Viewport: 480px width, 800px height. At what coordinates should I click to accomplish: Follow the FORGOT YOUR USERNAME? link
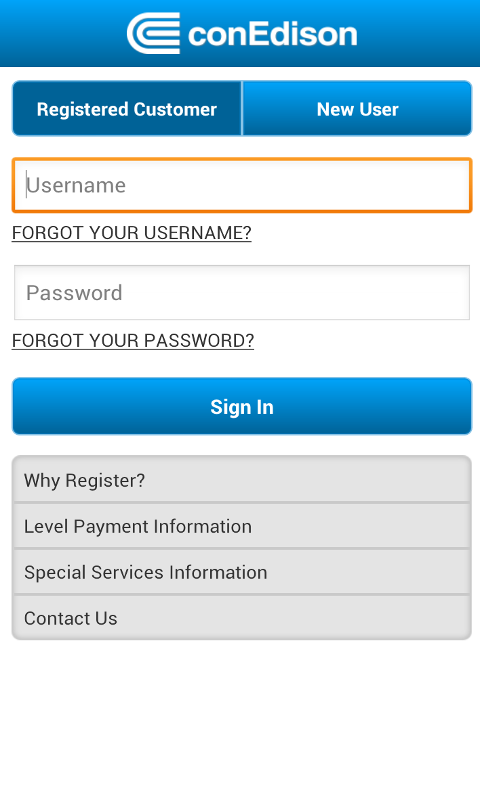pos(132,233)
